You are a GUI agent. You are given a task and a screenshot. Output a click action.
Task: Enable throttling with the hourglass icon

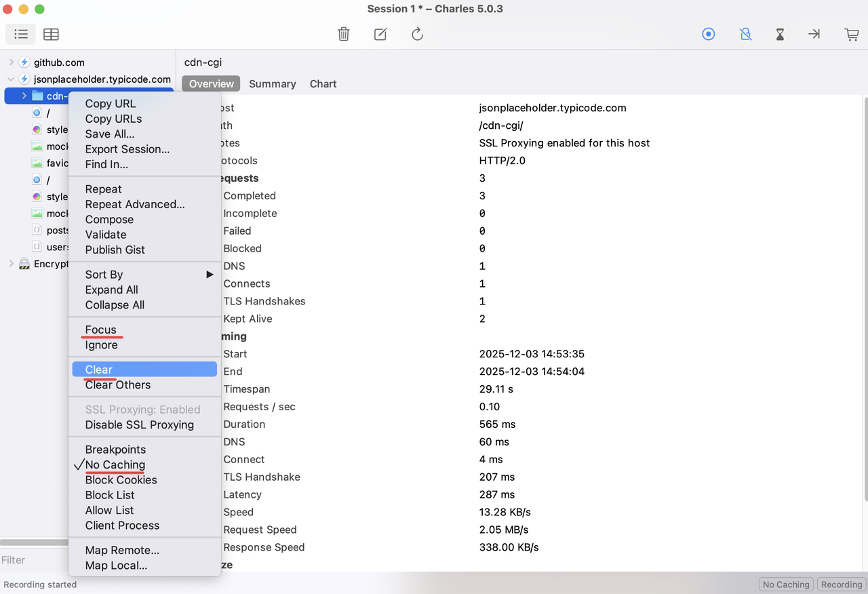pyautogui.click(x=780, y=34)
